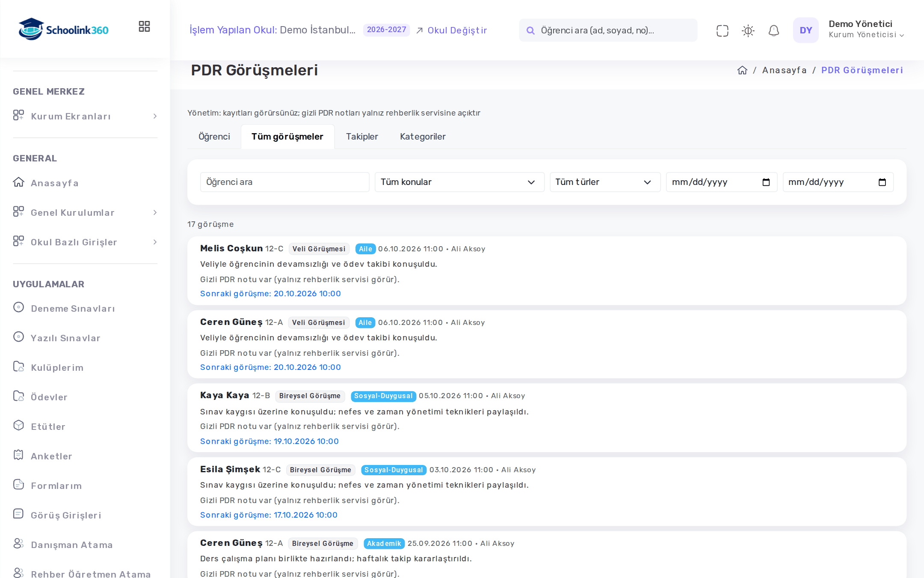Click Melis Coşkun student name
This screenshot has height=578, width=924.
pos(231,248)
